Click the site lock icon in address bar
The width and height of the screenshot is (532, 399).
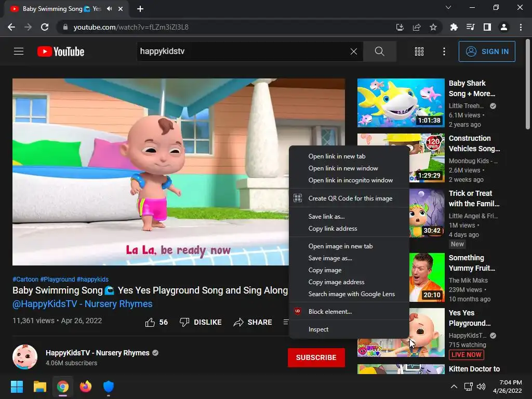point(65,27)
